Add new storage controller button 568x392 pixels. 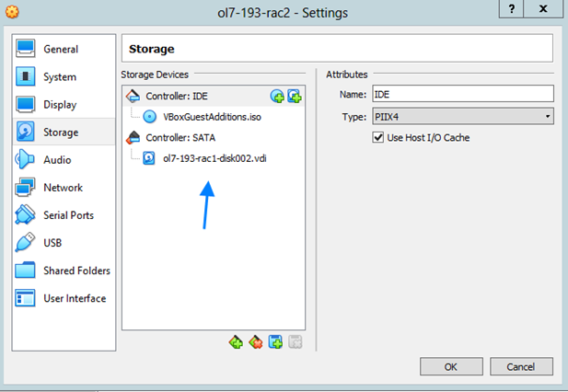point(236,342)
